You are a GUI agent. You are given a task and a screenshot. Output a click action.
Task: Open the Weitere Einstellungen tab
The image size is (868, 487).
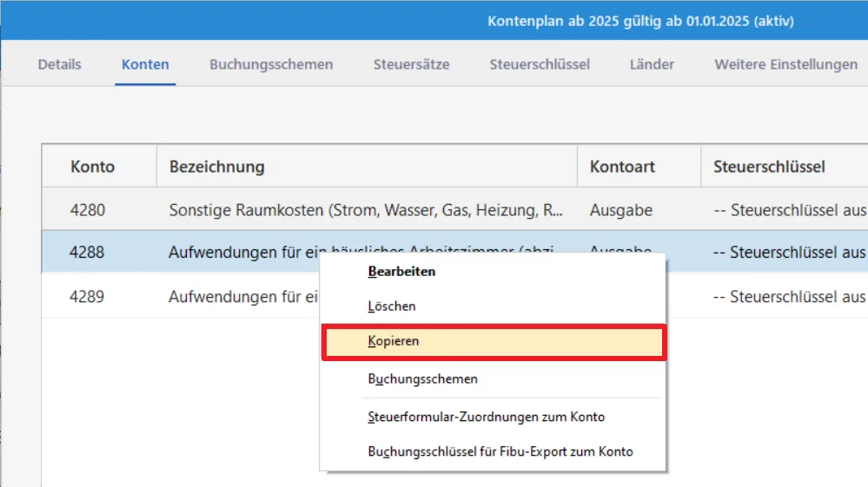point(785,64)
